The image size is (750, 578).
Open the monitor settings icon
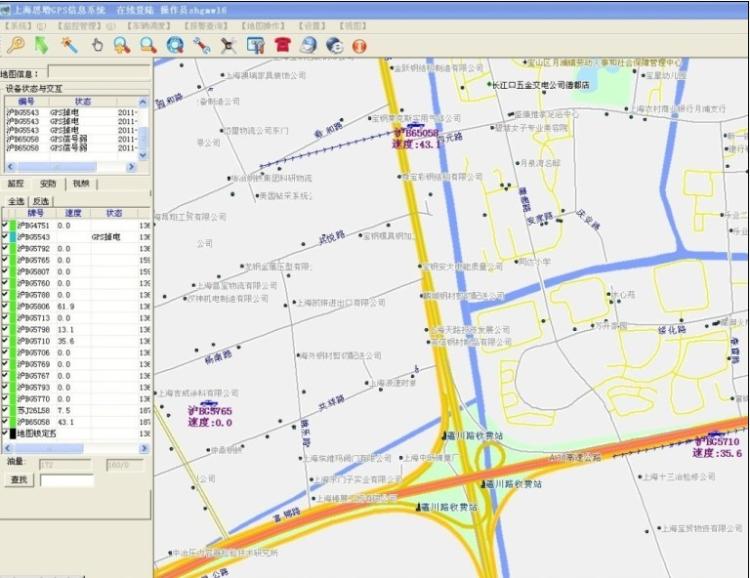tap(256, 45)
